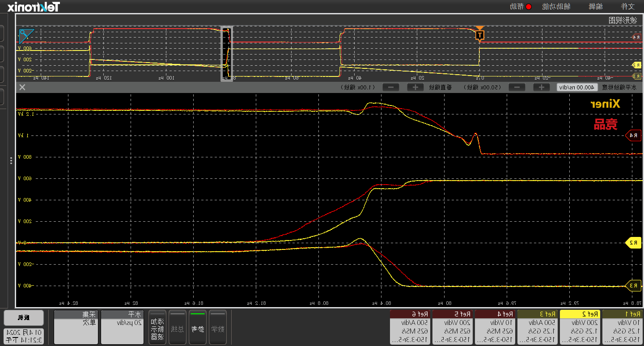Click the orange trigger T marker

[479, 35]
